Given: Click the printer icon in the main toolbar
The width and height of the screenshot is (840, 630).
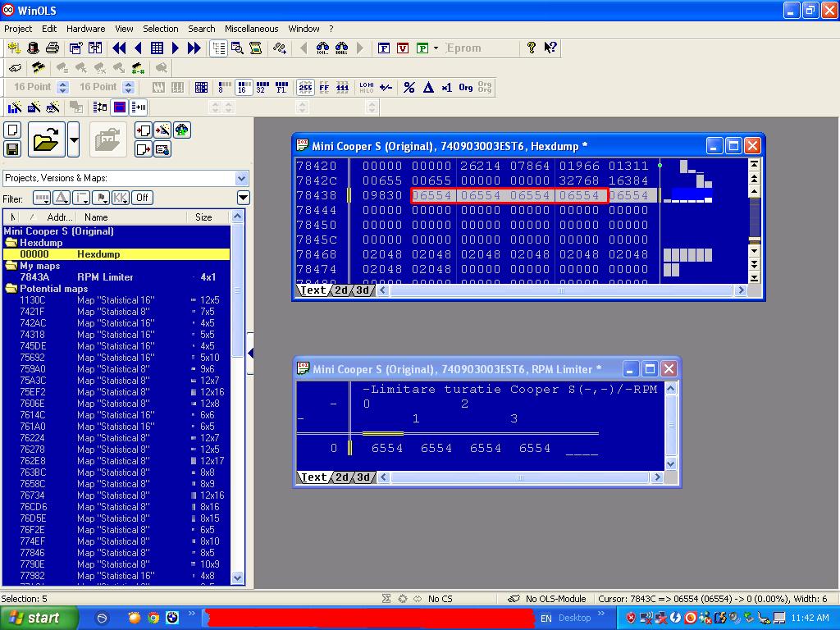Looking at the screenshot, I should point(52,48).
